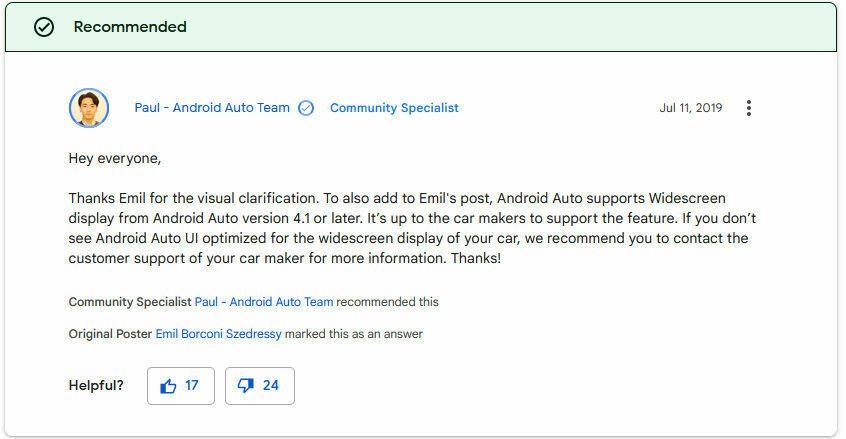Click the Jul 11, 2019 post date
Image resolution: width=846 pixels, height=439 pixels.
(x=690, y=108)
